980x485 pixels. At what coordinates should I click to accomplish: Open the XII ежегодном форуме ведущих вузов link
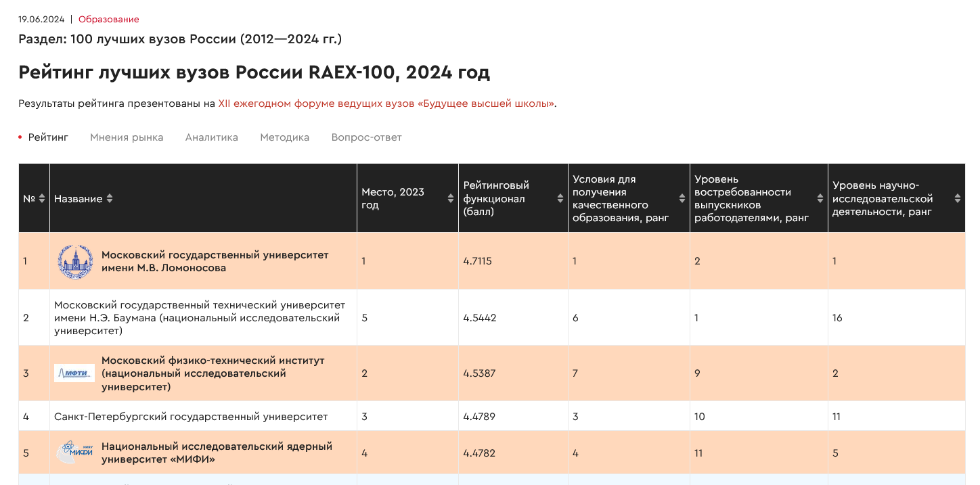(x=386, y=103)
